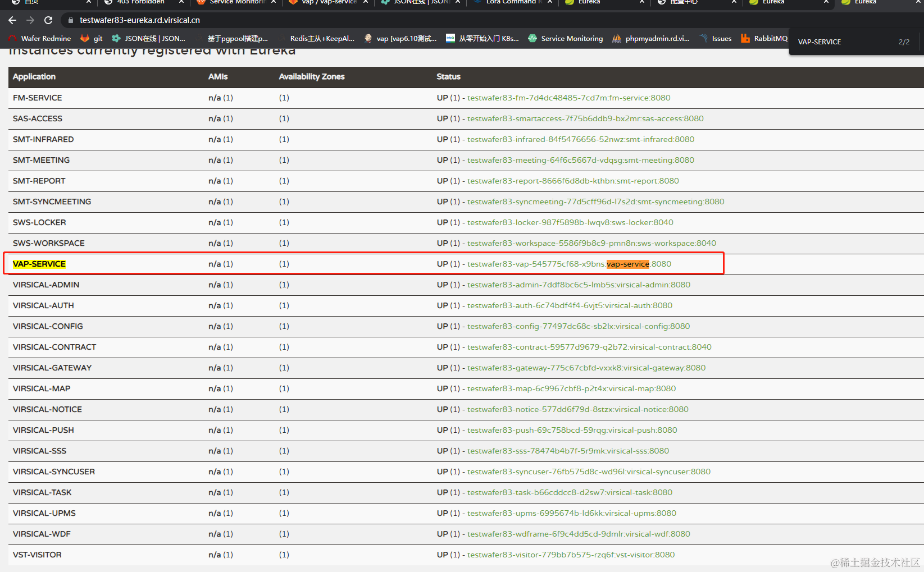
Task: Go back with the browser back arrow
Action: coord(12,20)
